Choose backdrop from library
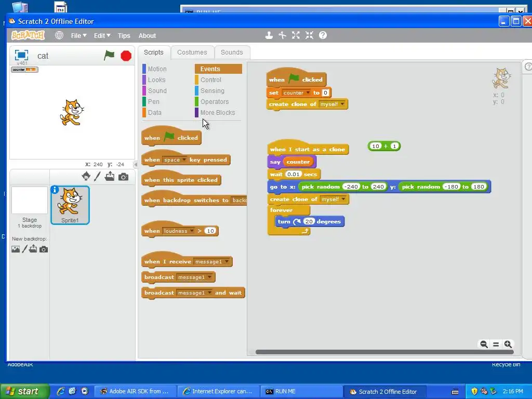The width and height of the screenshot is (532, 399). point(16,249)
